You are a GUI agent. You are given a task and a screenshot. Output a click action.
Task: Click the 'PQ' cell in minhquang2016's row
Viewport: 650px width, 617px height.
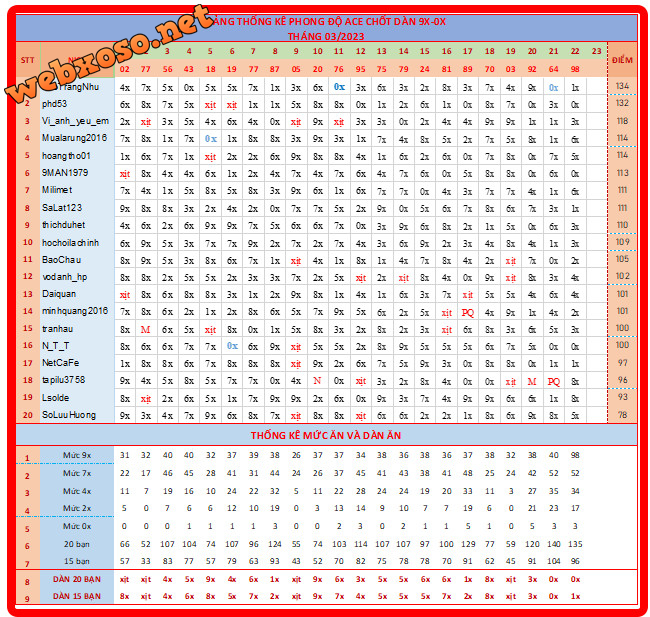pos(468,313)
